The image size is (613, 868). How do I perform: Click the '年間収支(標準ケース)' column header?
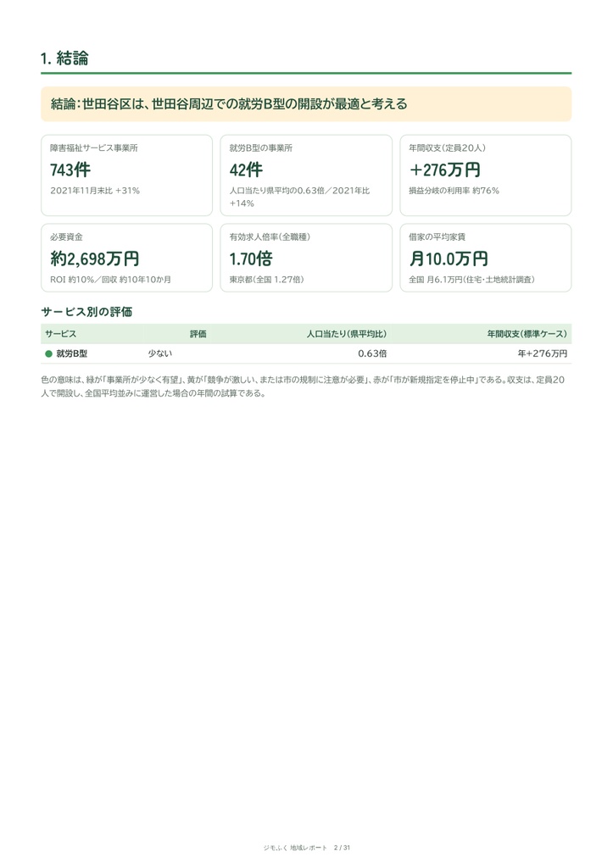527,334
